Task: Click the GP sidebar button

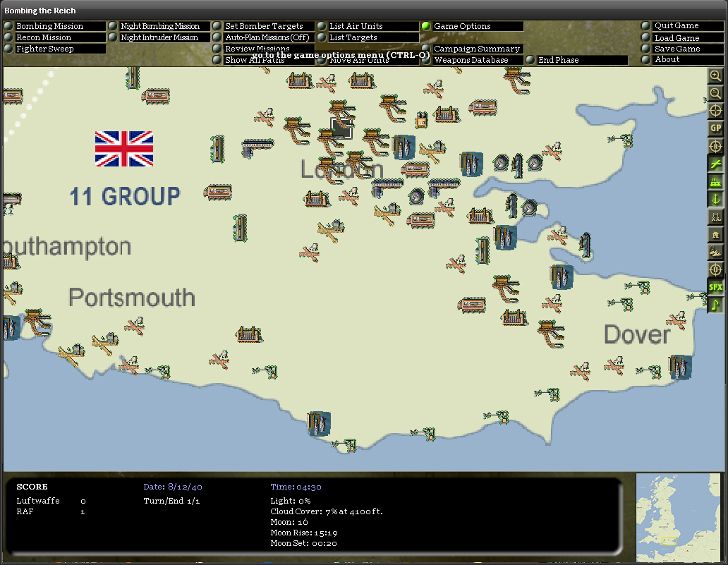Action: coord(715,128)
